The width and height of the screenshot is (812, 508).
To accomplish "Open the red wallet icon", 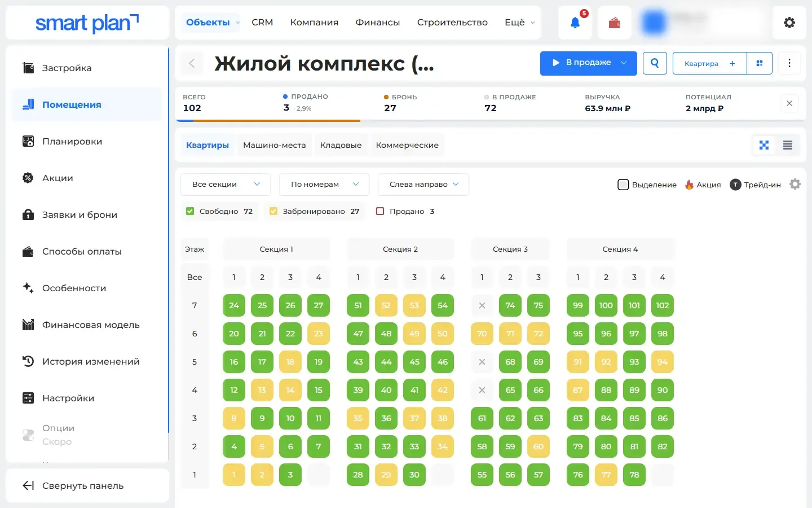I will (615, 23).
